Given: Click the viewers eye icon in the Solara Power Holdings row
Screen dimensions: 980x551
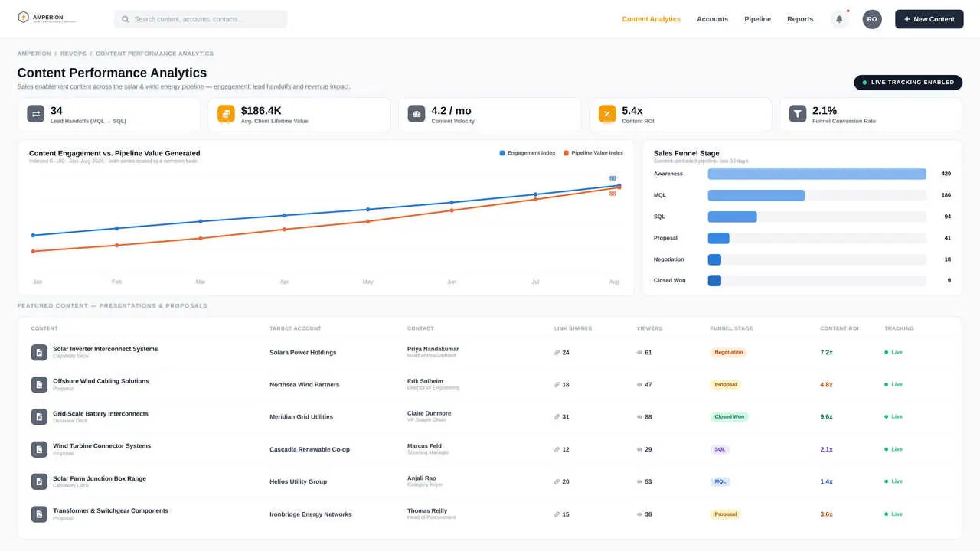Looking at the screenshot, I should coord(640,353).
